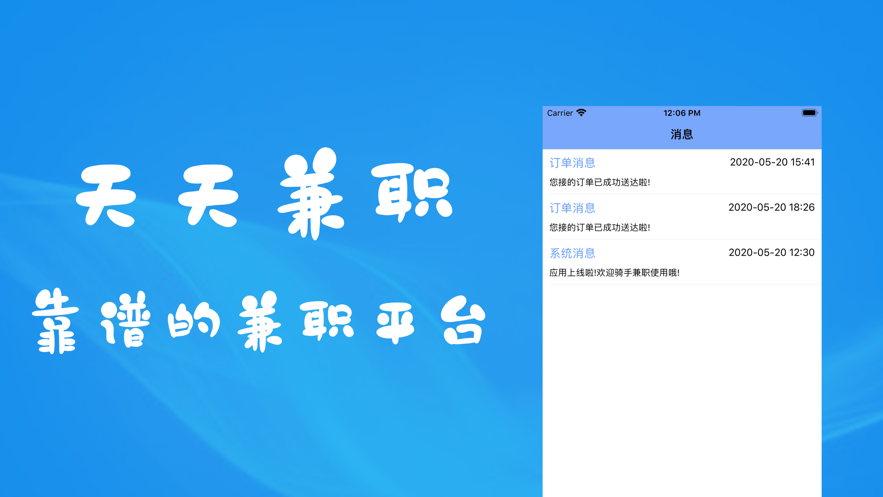This screenshot has height=497, width=883.
Task: Click the battery indicator icon
Action: 809,113
